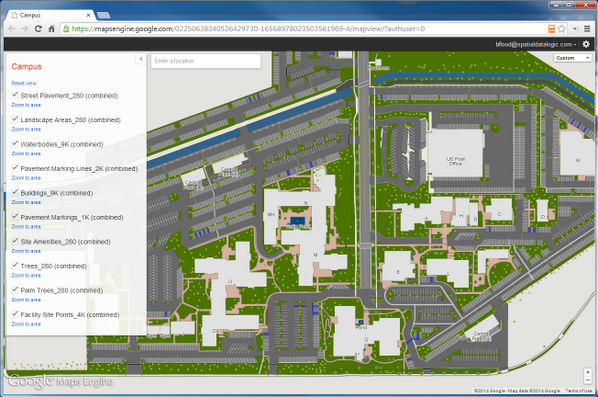The width and height of the screenshot is (598, 397).
Task: Zoom to area for Buildings_9K
Action: click(x=26, y=203)
